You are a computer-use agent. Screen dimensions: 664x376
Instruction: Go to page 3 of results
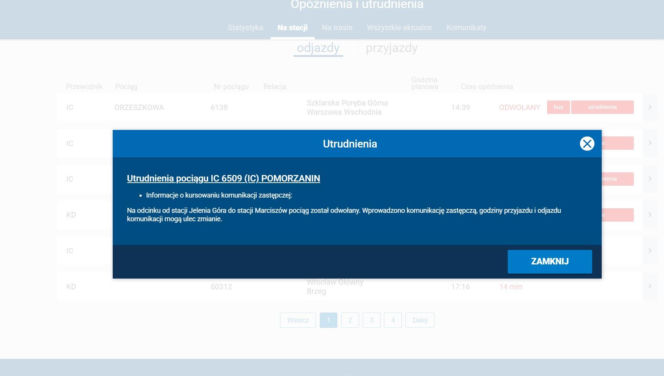pos(371,320)
